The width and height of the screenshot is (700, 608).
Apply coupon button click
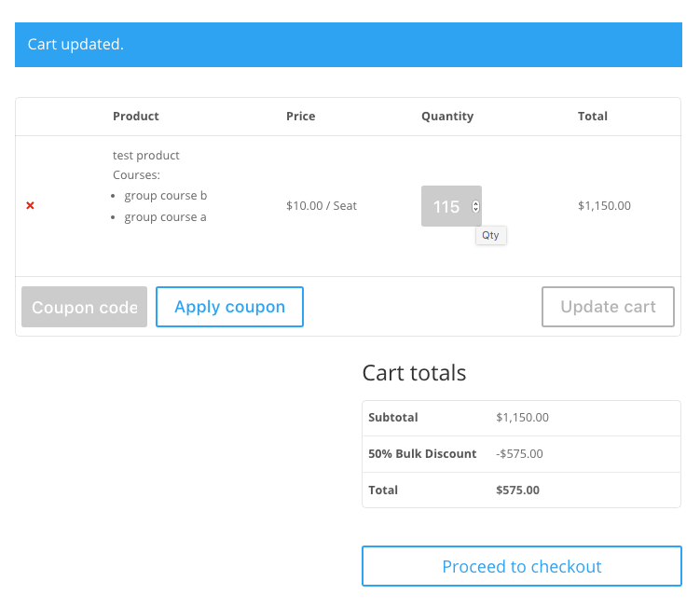coord(229,307)
